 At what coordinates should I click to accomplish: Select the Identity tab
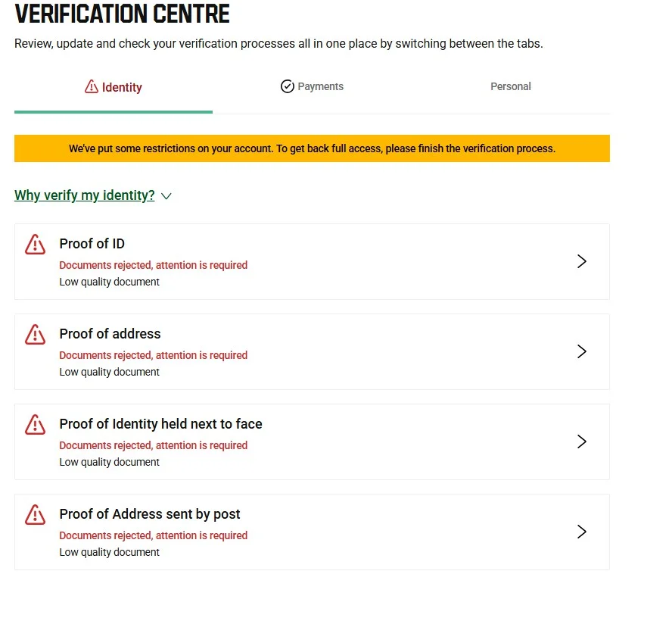tap(114, 87)
